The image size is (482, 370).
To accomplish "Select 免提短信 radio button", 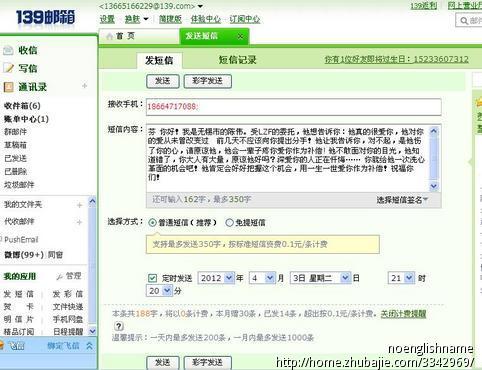I will point(229,222).
